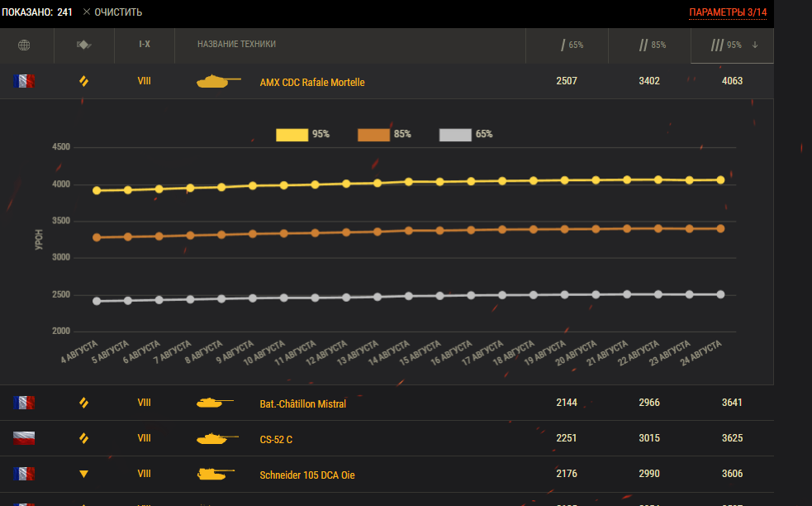Click the 3402 value for AMX CDC Rafale Mortelle
The image size is (812, 506).
(x=649, y=81)
